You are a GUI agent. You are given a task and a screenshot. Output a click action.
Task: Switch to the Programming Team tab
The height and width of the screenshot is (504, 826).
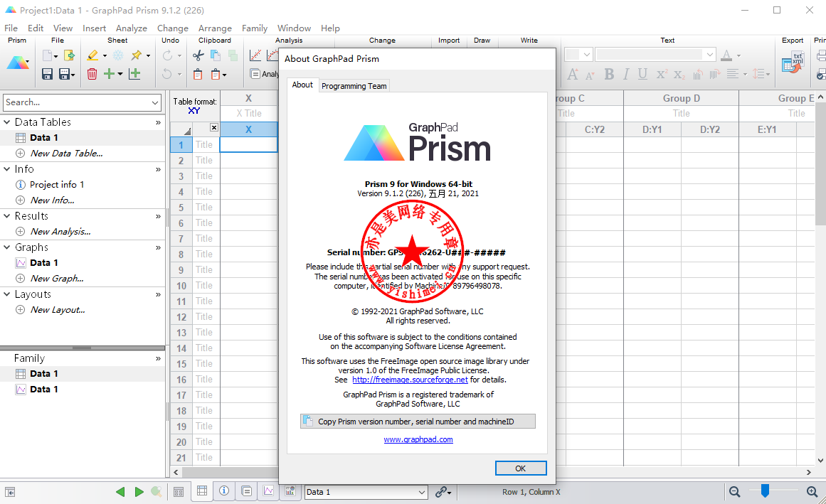pyautogui.click(x=354, y=86)
